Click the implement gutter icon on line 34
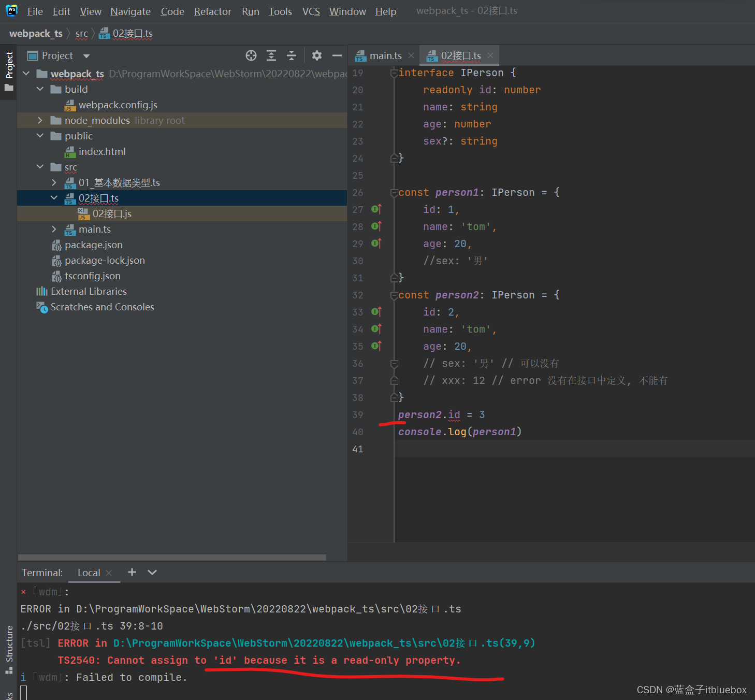The height and width of the screenshot is (700, 755). coord(376,329)
